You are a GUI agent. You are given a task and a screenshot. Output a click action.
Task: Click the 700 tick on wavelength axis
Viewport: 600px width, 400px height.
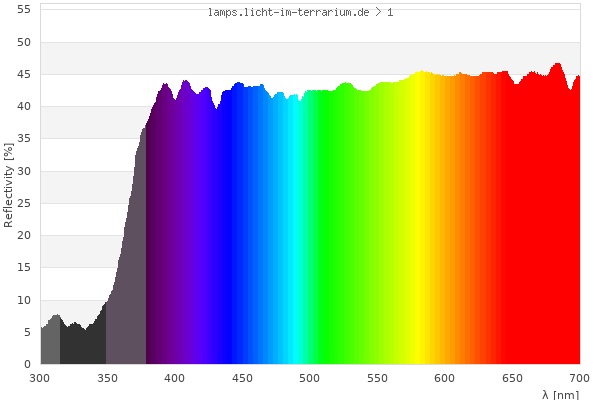click(579, 378)
